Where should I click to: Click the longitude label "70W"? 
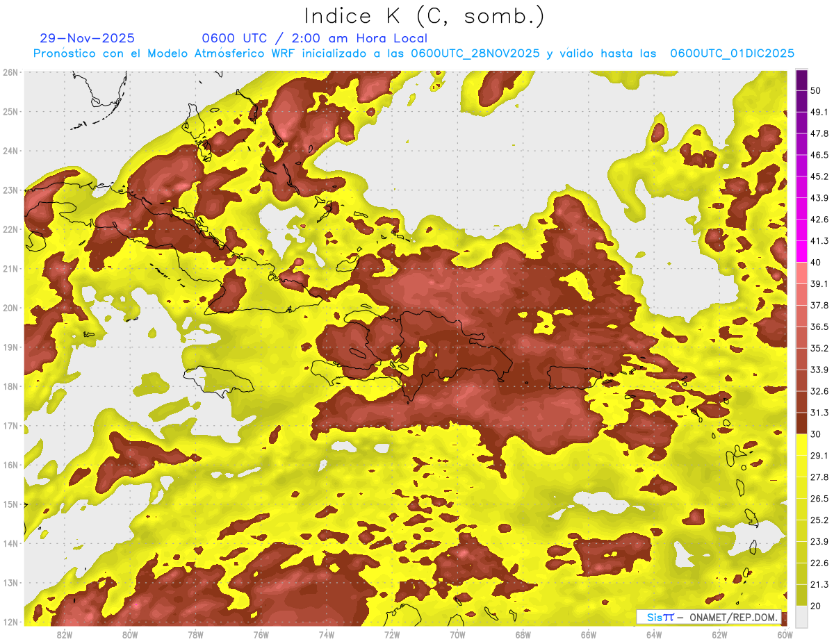point(457,634)
